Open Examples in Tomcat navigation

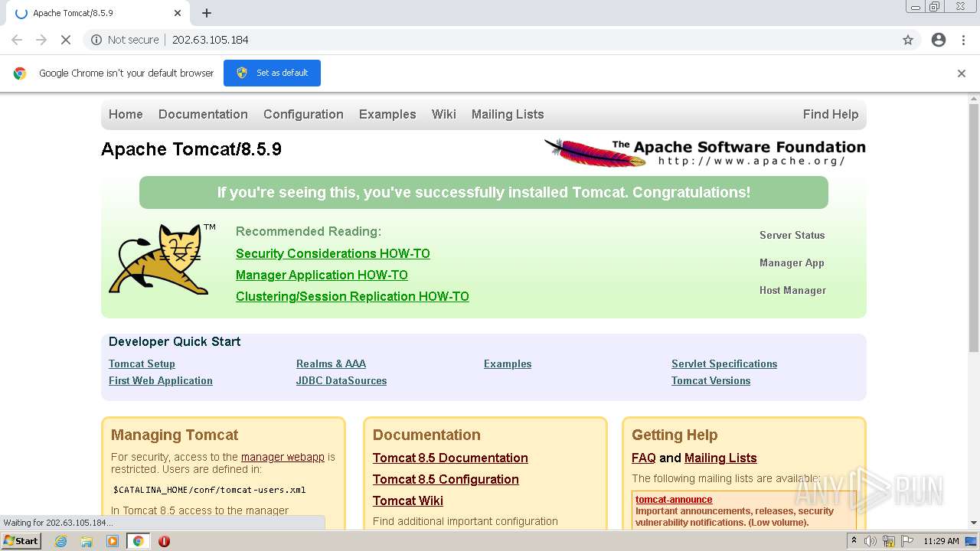point(387,114)
